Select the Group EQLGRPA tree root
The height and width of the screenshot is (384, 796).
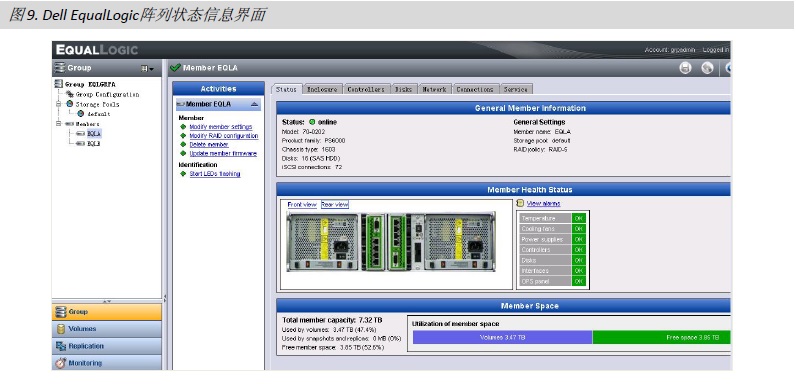click(x=90, y=84)
